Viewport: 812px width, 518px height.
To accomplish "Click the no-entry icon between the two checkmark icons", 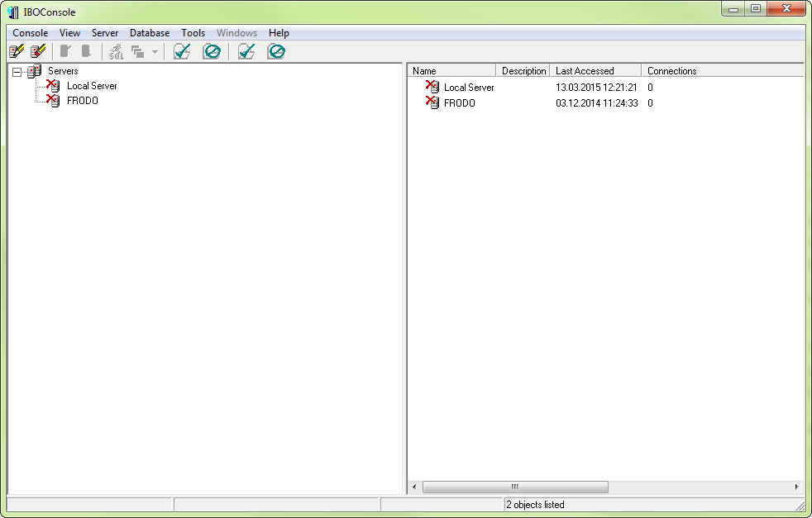I will (212, 51).
